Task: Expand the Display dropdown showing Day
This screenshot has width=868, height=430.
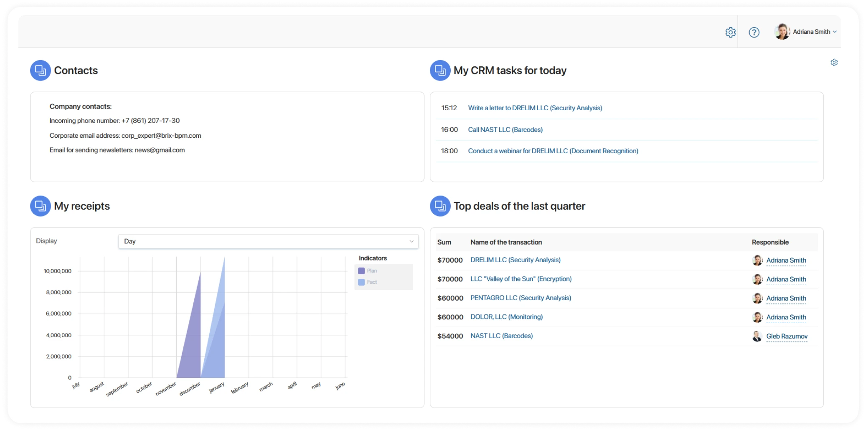Action: coord(268,241)
